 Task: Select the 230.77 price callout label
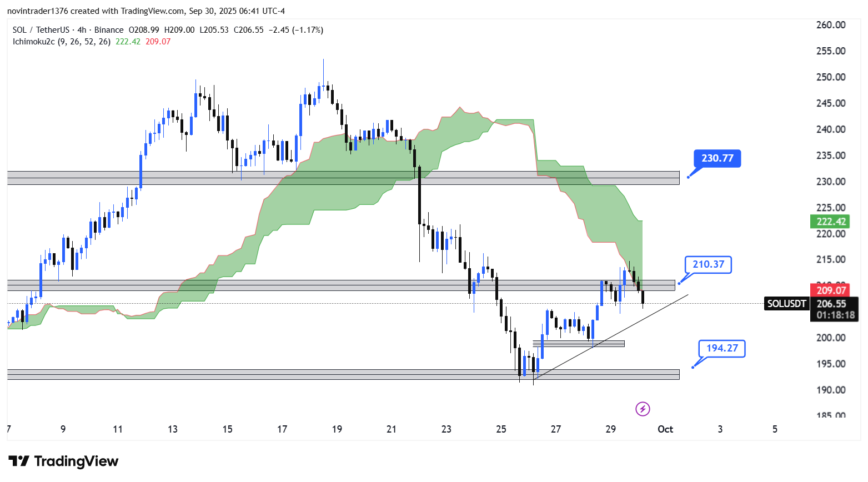(x=717, y=158)
